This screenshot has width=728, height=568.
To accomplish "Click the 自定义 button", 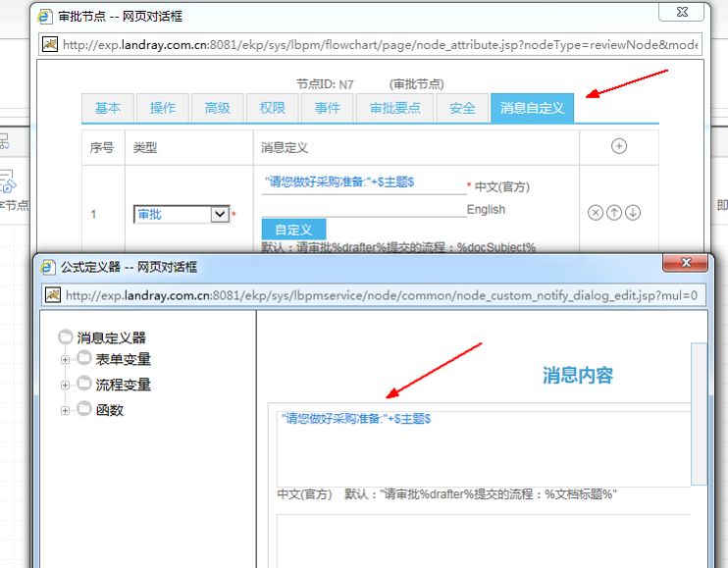I will click(293, 230).
